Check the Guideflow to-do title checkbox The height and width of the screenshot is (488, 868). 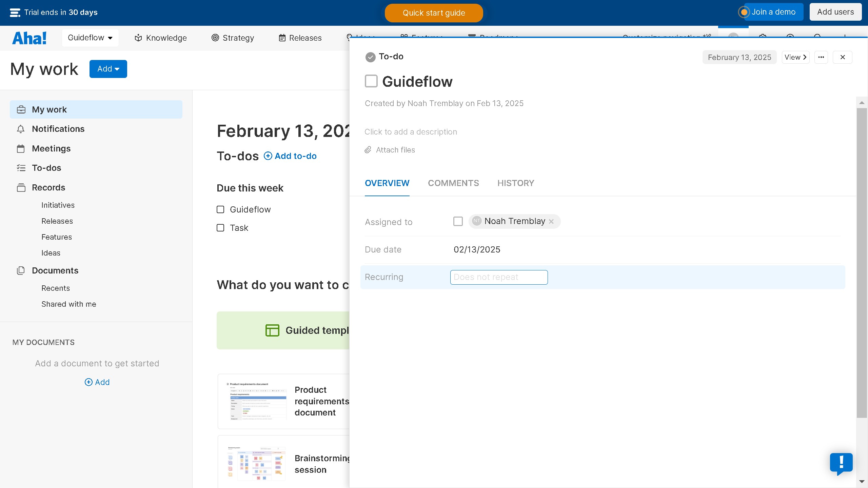(x=371, y=81)
